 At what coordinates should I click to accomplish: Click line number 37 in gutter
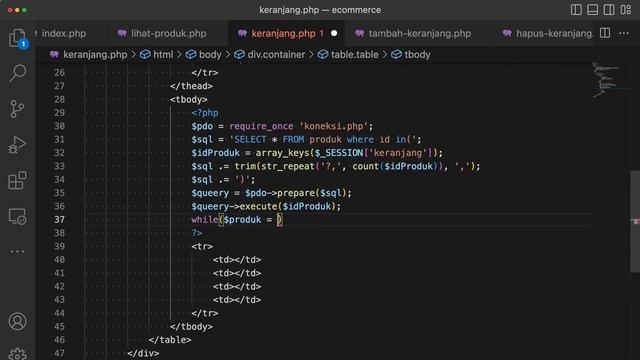60,220
